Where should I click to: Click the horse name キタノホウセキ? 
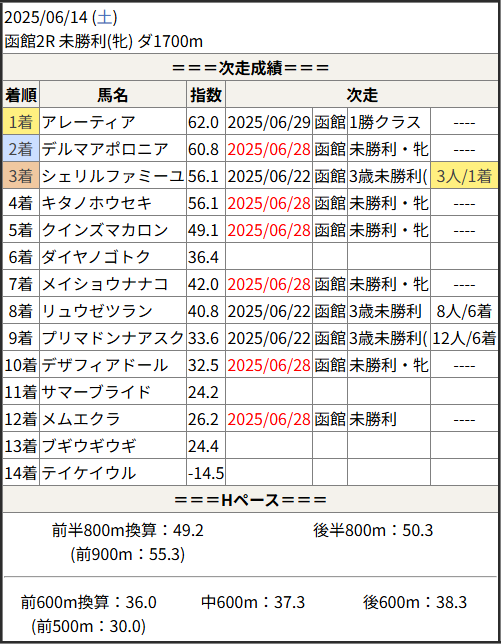point(97,203)
